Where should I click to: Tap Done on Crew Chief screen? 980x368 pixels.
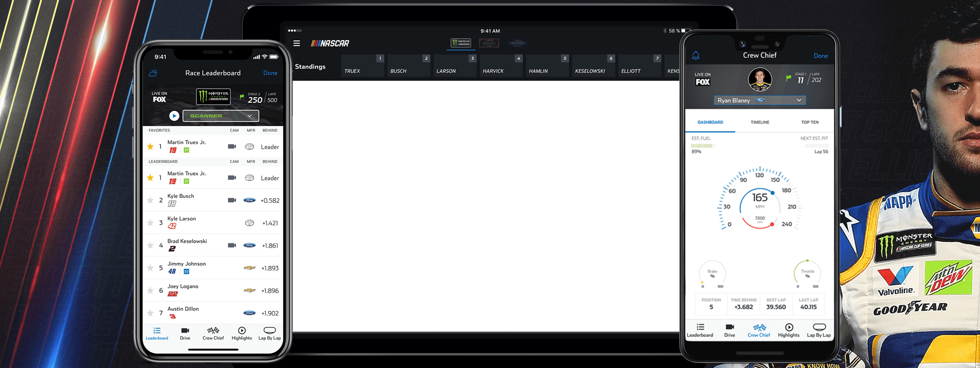pyautogui.click(x=821, y=56)
